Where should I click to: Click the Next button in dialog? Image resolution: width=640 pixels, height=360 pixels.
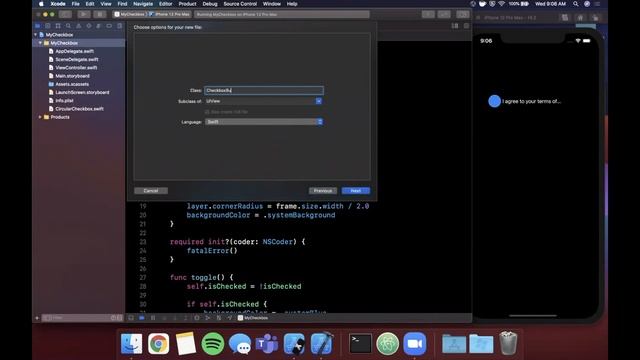tap(356, 191)
